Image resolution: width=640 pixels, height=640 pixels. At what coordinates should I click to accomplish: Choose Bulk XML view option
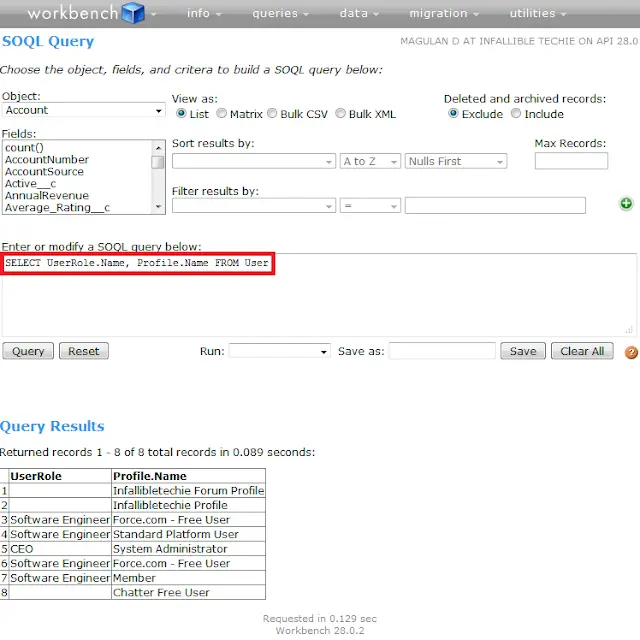click(340, 113)
